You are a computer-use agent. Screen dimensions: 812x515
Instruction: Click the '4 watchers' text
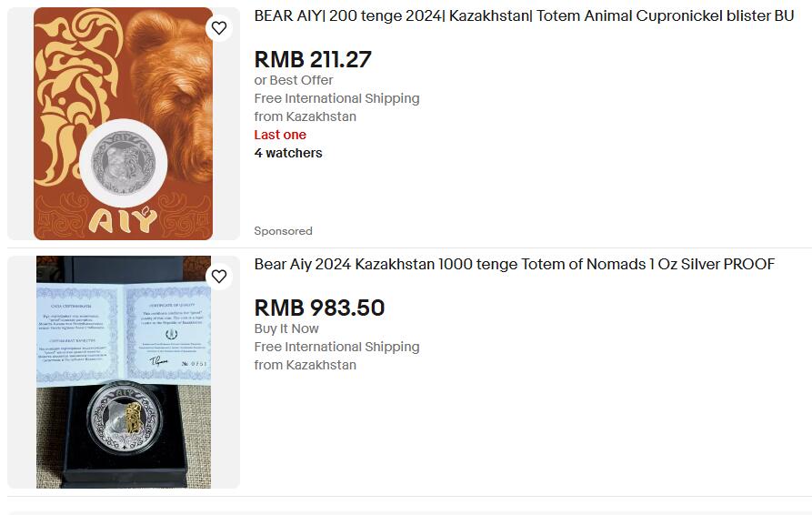pyautogui.click(x=288, y=153)
